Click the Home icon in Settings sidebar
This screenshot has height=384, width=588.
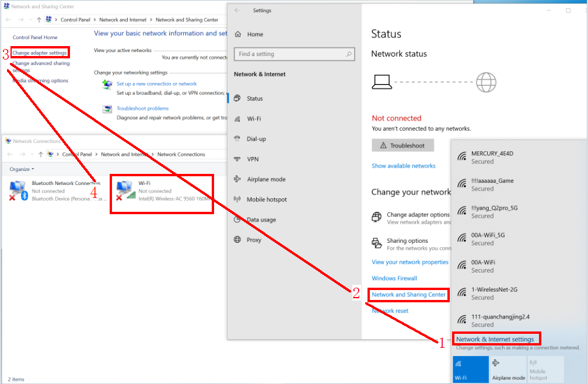click(x=238, y=34)
